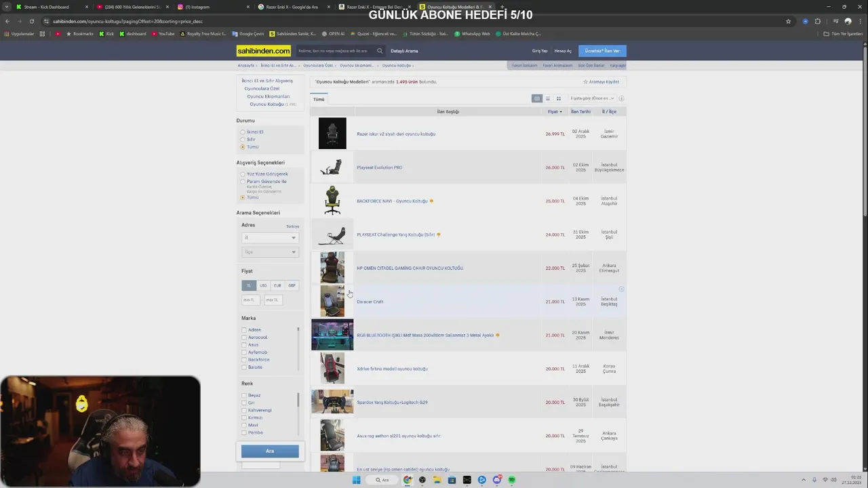The width and height of the screenshot is (868, 488).
Task: Go back with the browser back arrow
Action: pos(7,21)
